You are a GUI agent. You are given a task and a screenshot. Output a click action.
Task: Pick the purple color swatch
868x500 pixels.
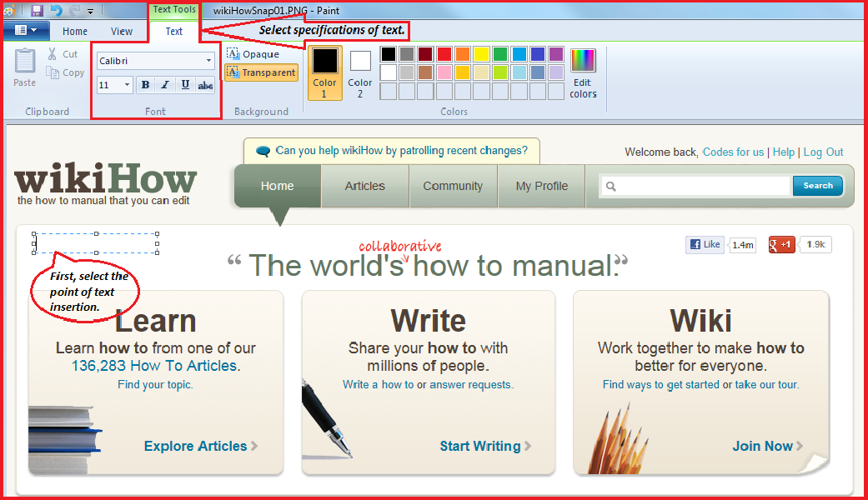tap(556, 53)
